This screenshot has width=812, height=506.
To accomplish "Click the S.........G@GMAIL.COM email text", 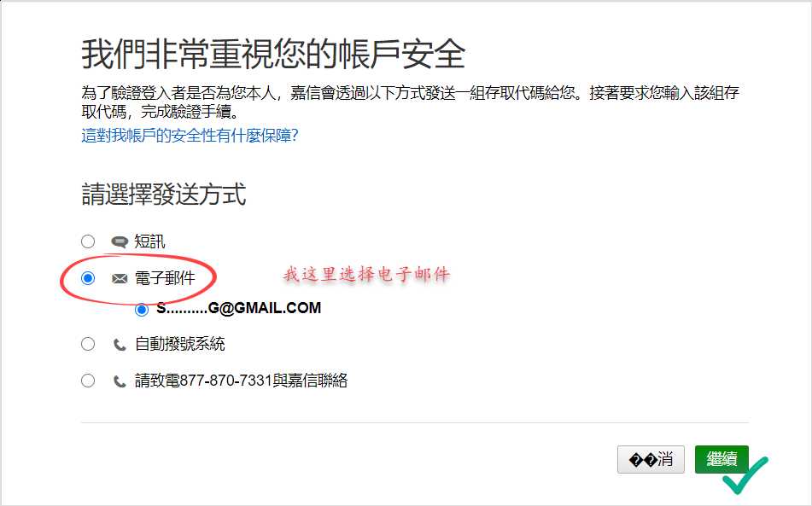I will tap(239, 308).
